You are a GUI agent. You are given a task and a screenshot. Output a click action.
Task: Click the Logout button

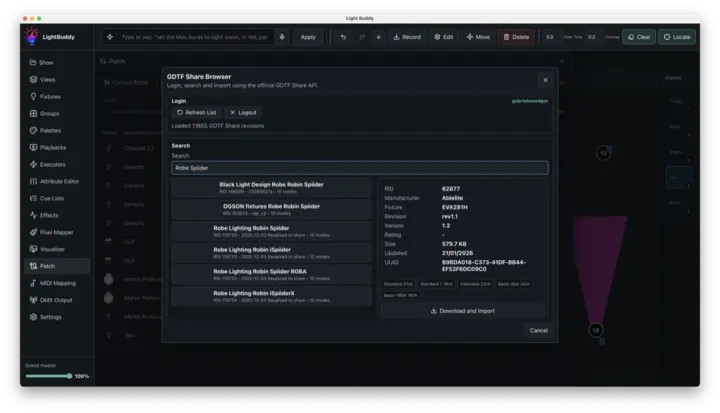coord(243,113)
